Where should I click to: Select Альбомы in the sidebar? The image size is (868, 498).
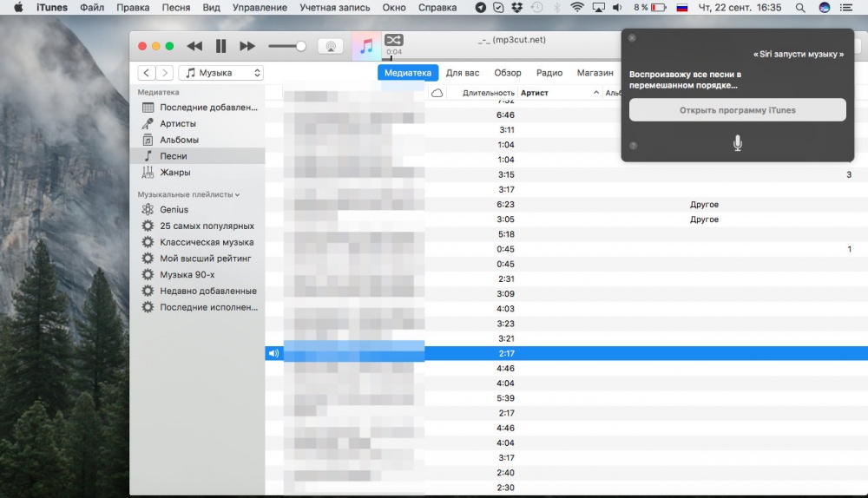[198, 140]
